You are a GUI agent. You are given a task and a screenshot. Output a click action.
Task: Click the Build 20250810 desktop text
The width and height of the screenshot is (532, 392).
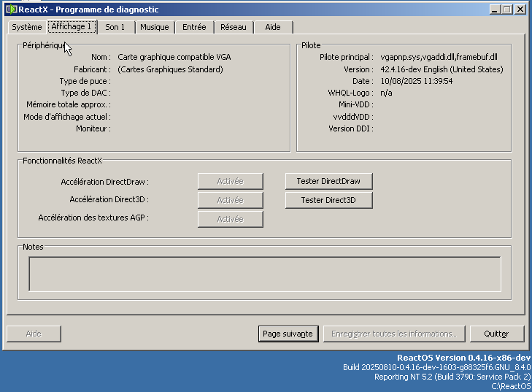[x=436, y=367]
